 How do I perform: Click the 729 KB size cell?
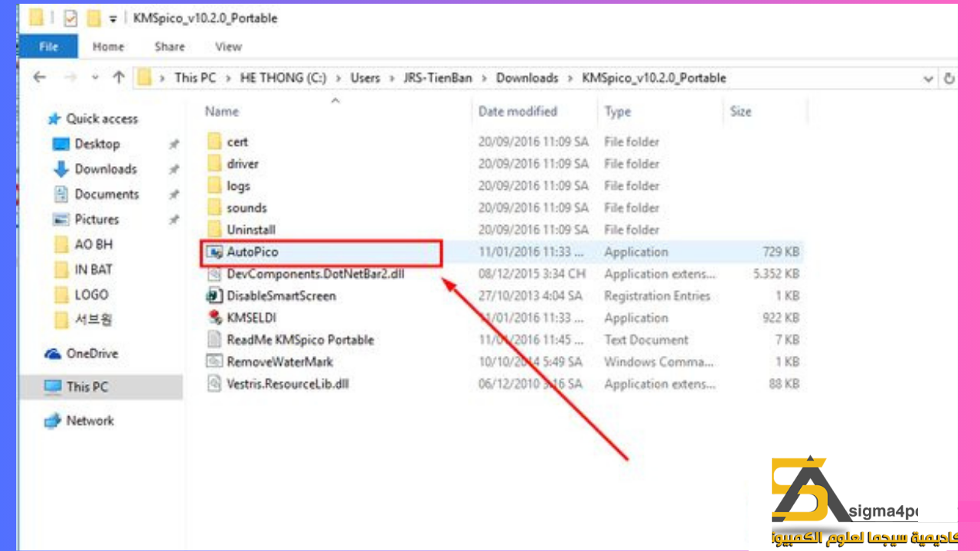[x=781, y=252]
